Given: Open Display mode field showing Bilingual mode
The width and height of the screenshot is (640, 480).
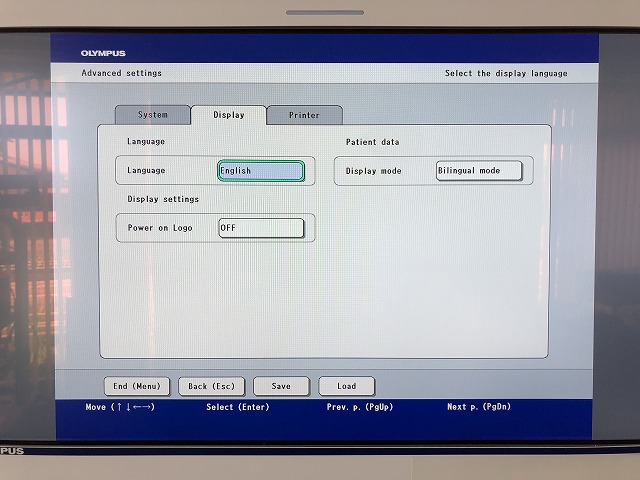Looking at the screenshot, I should tap(479, 171).
